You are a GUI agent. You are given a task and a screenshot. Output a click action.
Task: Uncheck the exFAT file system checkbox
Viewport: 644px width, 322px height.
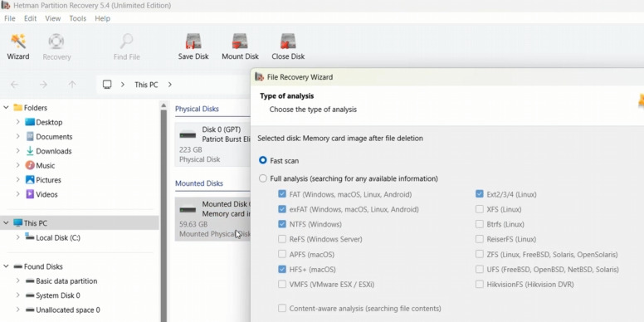[282, 209]
